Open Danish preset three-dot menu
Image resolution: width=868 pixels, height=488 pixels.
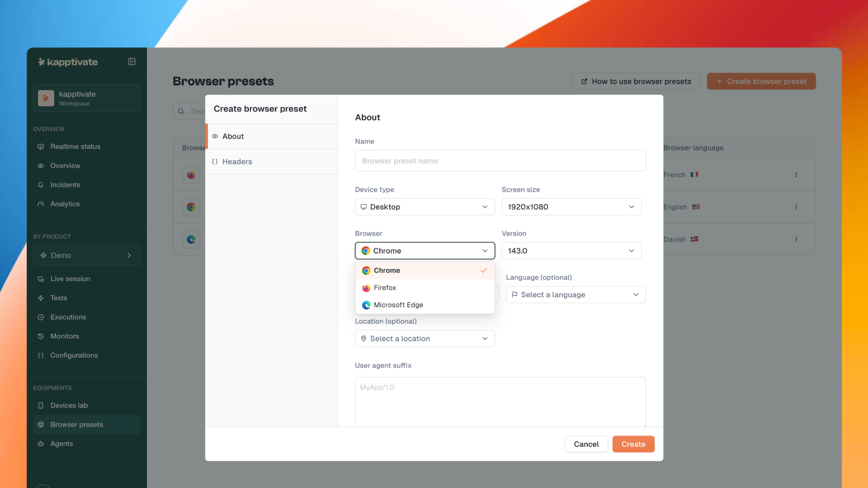[796, 239]
